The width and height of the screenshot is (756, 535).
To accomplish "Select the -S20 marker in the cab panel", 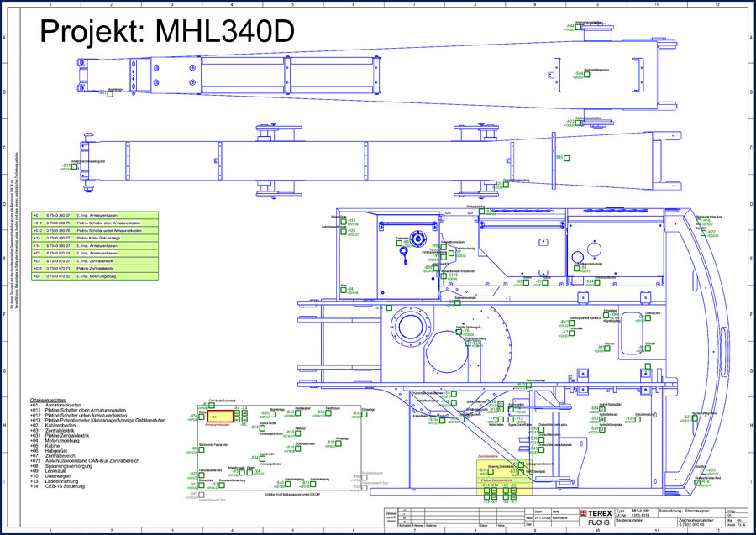I will click(298, 448).
